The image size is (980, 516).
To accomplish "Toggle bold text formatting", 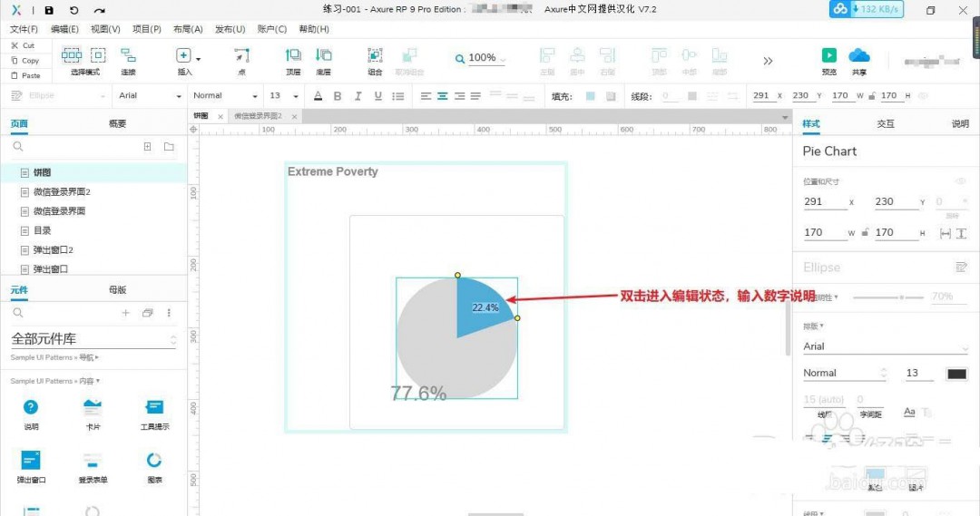I will coord(338,96).
